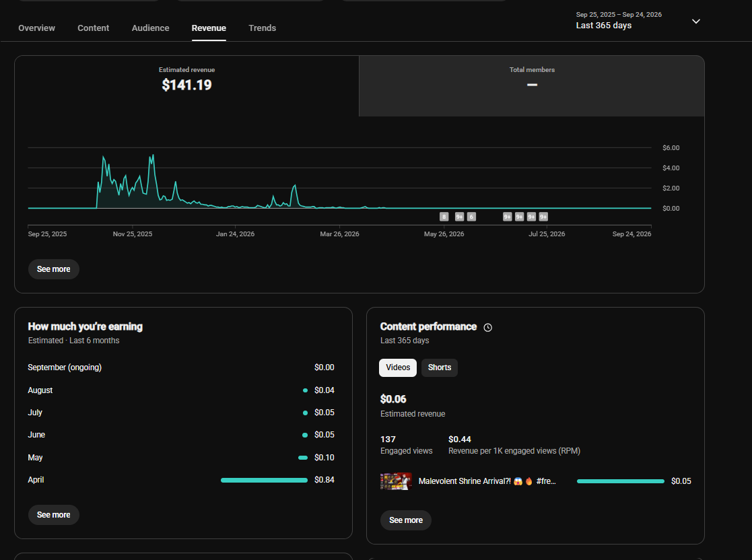
Task: Go to the Trends tab
Action: pyautogui.click(x=263, y=28)
